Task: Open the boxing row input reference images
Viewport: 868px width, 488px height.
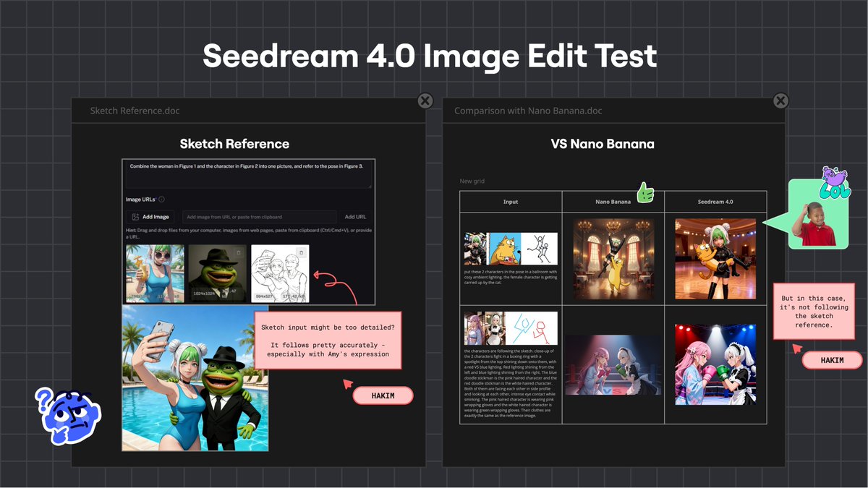Action: (x=511, y=328)
